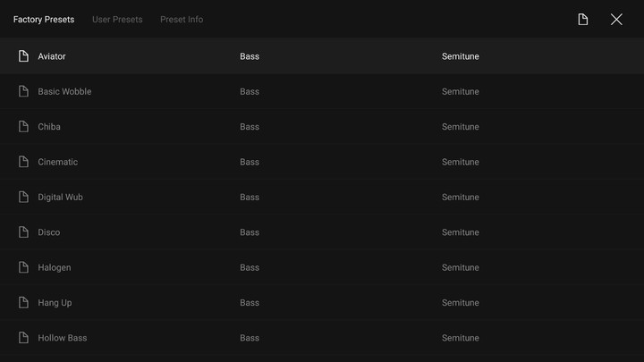
Task: Choose the Cinematic preset name
Action: [x=58, y=162]
